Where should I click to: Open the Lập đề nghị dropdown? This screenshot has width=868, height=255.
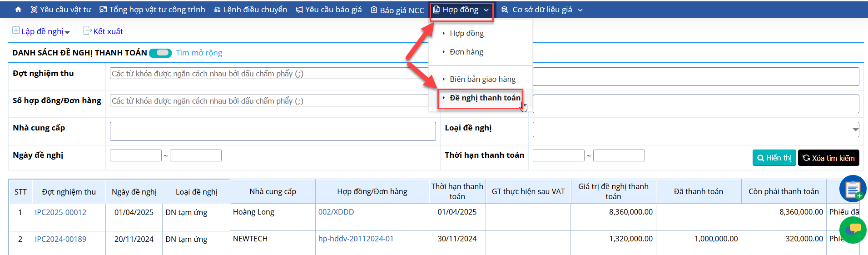[41, 31]
